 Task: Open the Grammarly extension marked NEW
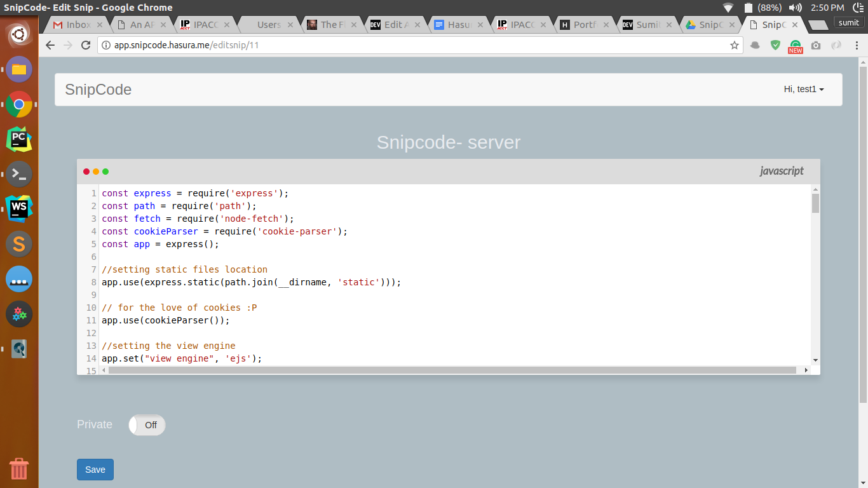point(796,46)
